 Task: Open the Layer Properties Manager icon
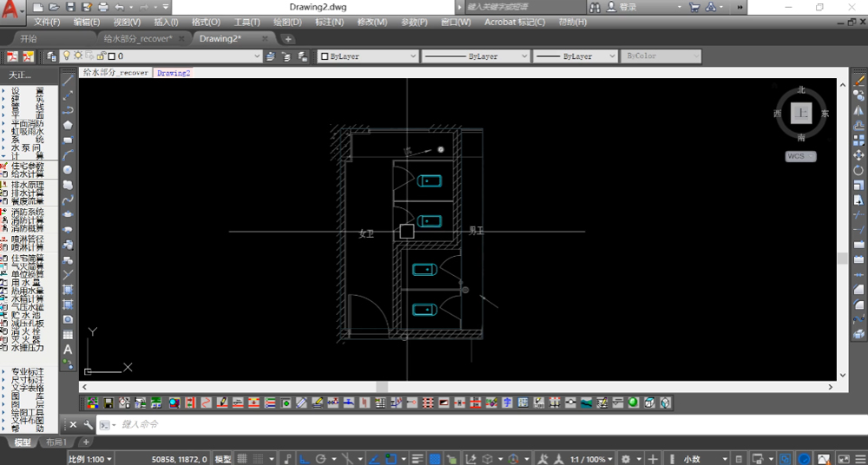coord(52,56)
